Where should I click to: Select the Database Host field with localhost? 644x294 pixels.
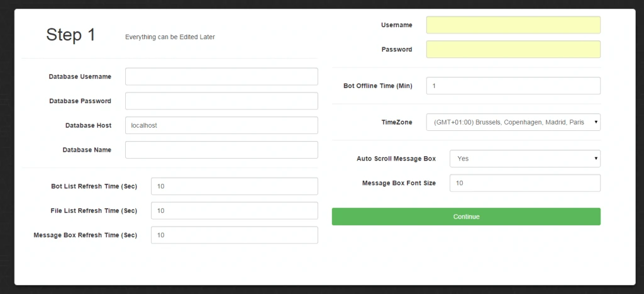221,125
